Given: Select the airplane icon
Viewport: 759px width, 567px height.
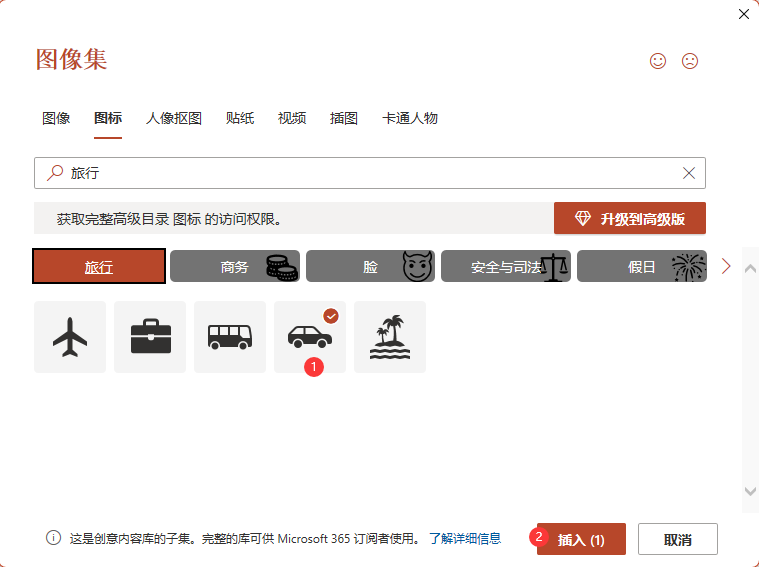Looking at the screenshot, I should coord(70,337).
